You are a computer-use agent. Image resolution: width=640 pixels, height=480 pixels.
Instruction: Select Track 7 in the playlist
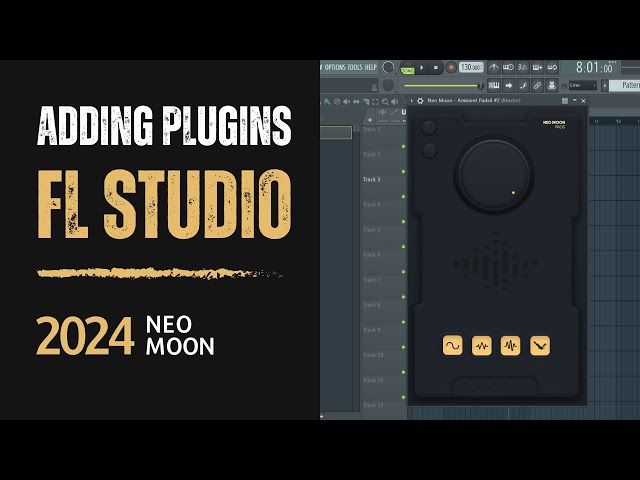click(371, 280)
